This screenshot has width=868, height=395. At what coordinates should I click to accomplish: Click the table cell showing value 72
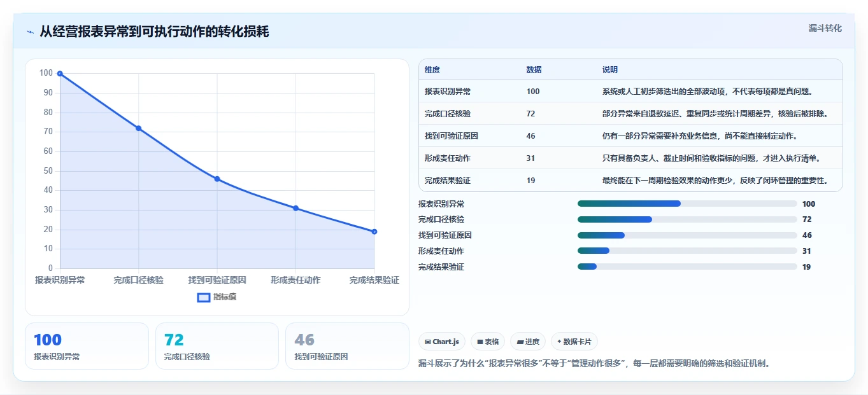tap(531, 114)
